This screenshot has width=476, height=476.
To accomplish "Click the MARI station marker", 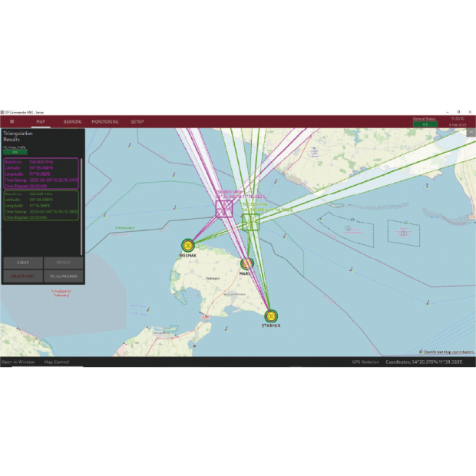I will pos(246,264).
